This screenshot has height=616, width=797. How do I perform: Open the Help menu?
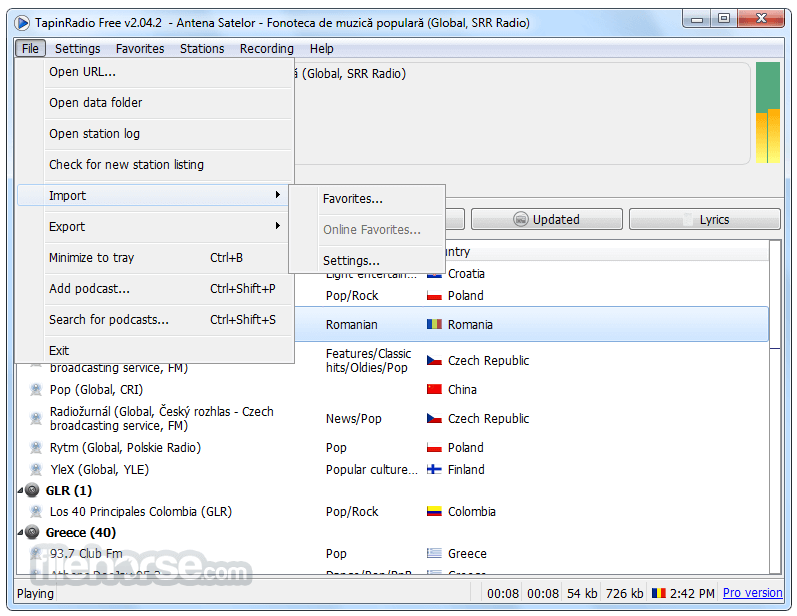(322, 49)
